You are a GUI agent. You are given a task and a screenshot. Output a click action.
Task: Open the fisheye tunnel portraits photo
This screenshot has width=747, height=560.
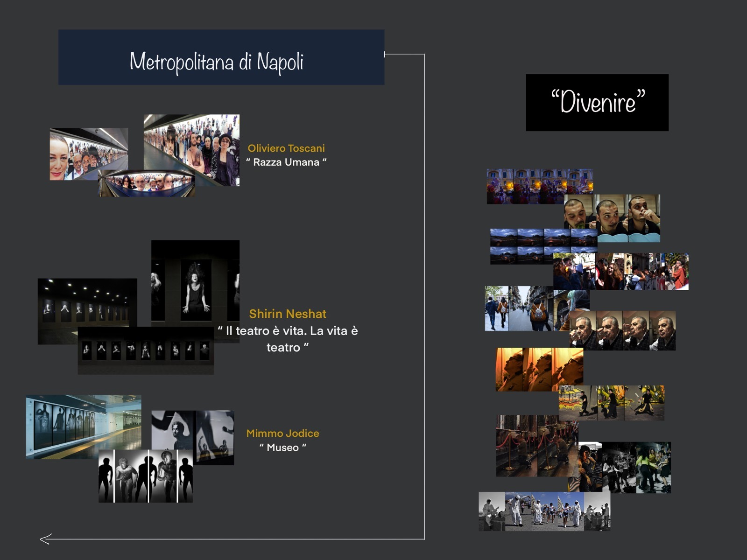click(x=147, y=183)
